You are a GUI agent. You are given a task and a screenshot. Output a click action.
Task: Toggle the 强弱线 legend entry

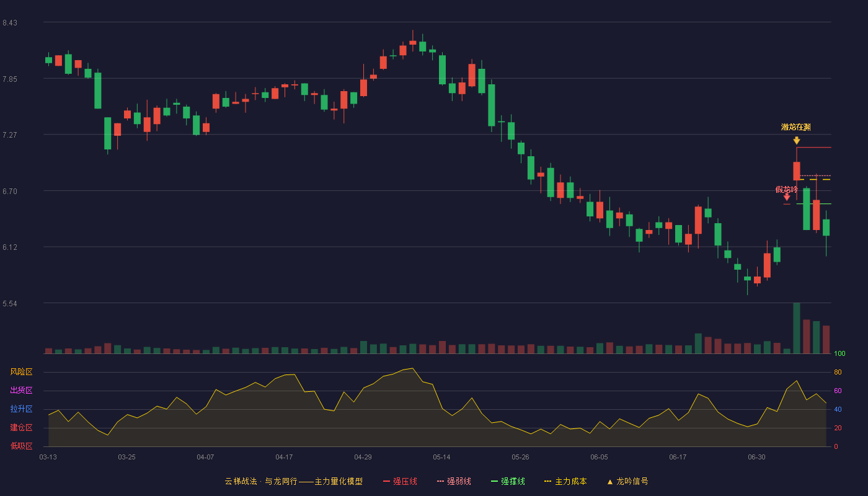pyautogui.click(x=454, y=481)
